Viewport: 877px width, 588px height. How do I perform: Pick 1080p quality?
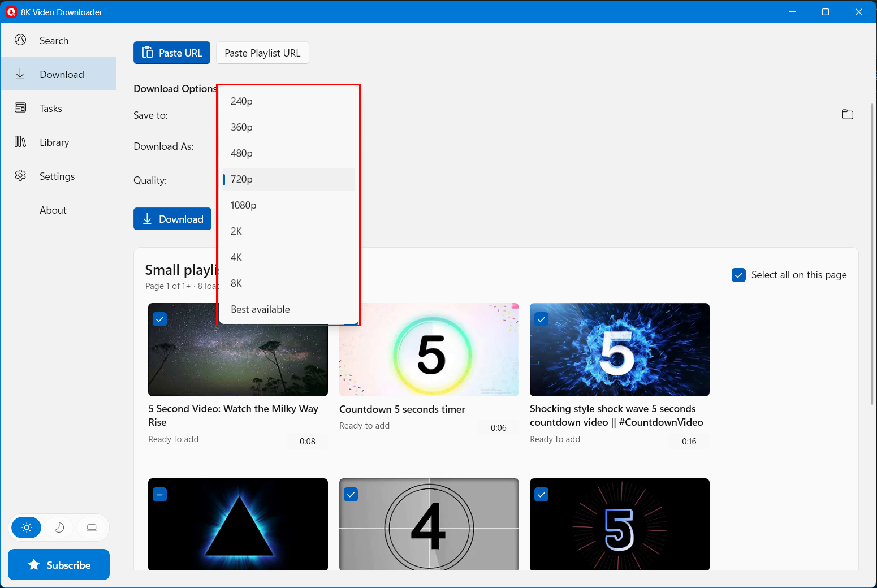[x=288, y=205]
